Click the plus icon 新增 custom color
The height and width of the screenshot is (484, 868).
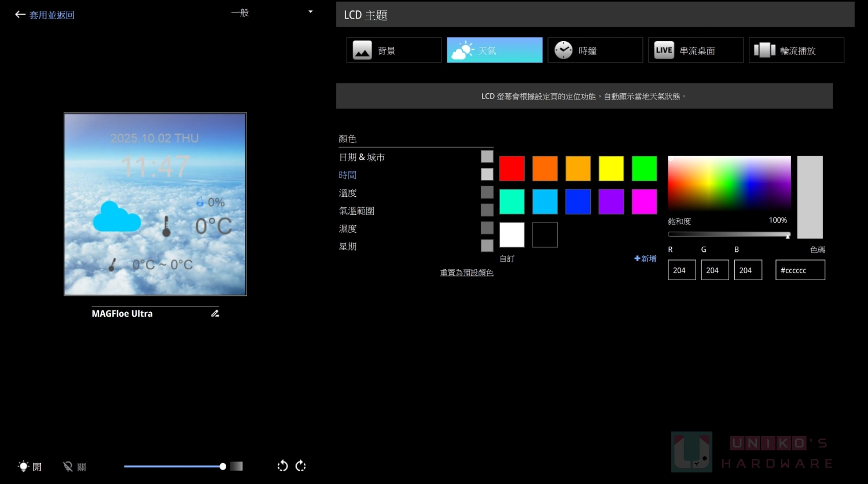click(x=638, y=259)
